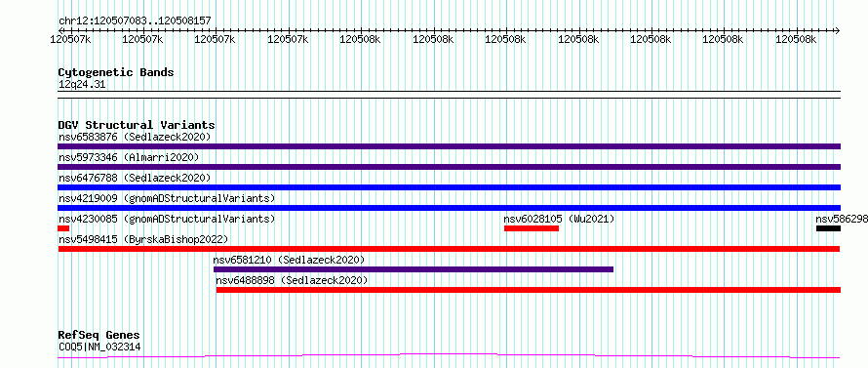
Task: Open the nsv586298 variant label
Action: click(x=842, y=219)
